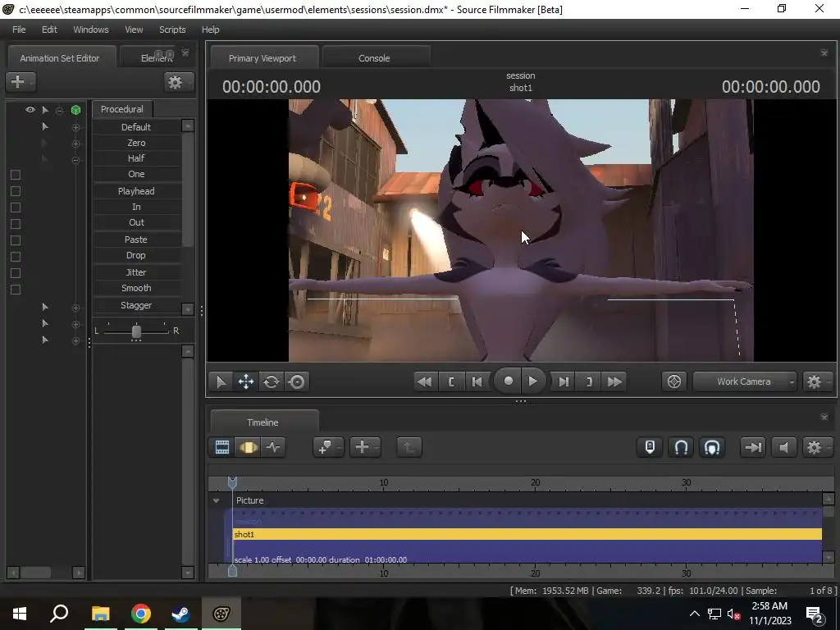This screenshot has height=630, width=840.
Task: Select the Procedural presets tab
Action: coord(122,109)
